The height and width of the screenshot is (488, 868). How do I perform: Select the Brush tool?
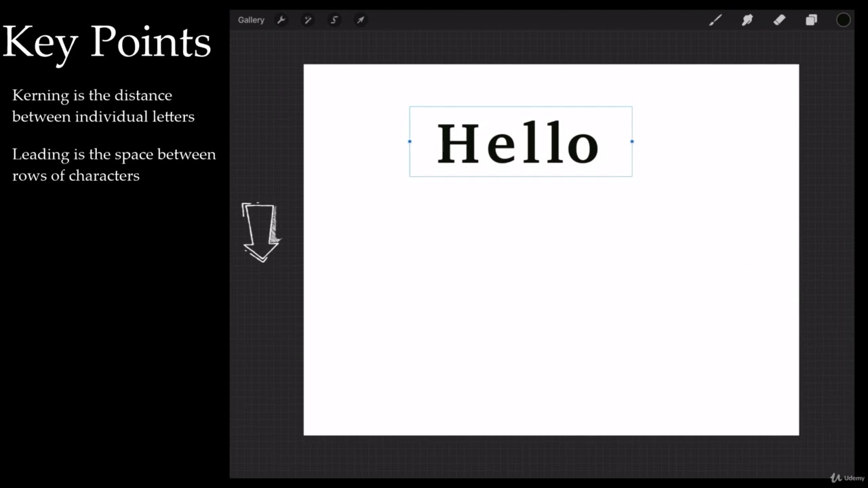[x=715, y=20]
